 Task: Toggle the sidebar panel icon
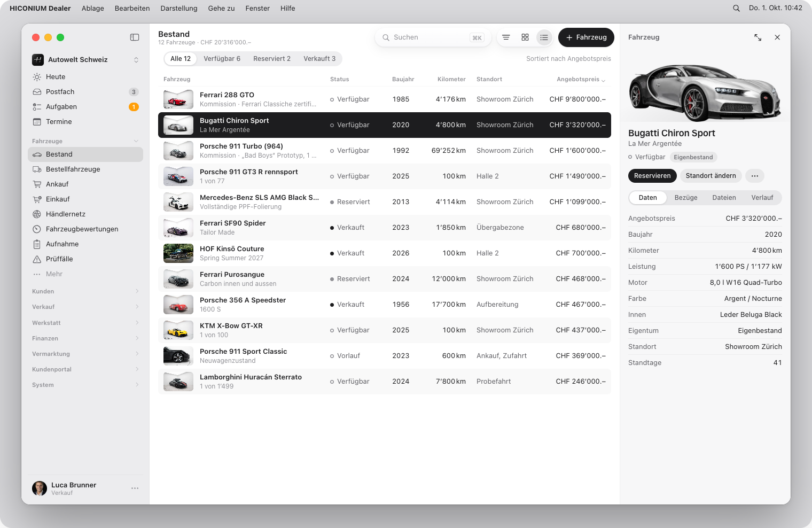coord(135,37)
